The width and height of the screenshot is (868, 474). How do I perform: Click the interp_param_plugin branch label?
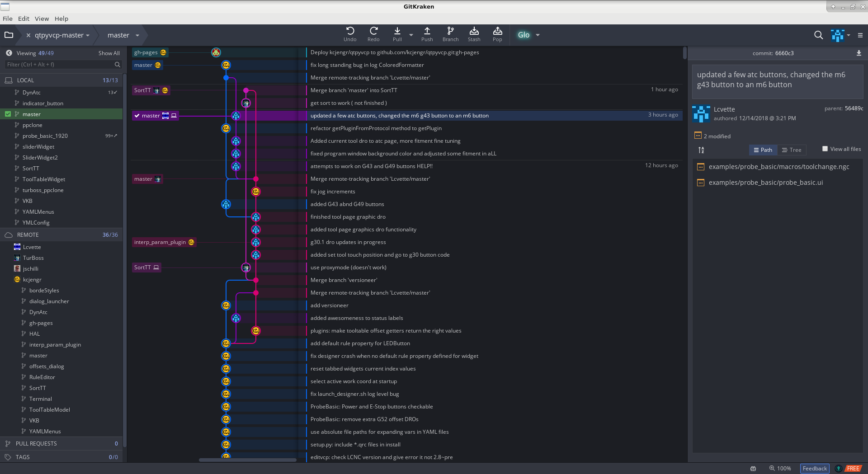coord(164,242)
